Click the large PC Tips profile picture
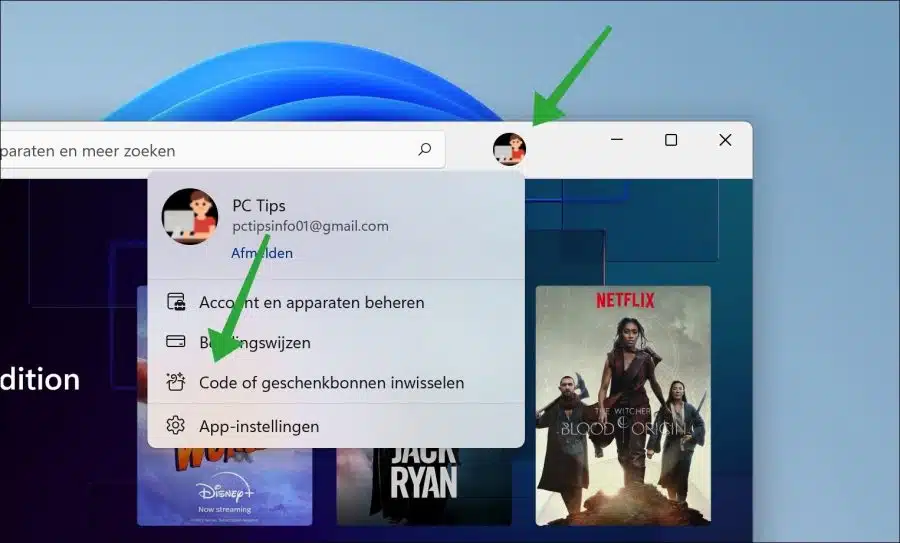900x543 pixels. coord(190,216)
